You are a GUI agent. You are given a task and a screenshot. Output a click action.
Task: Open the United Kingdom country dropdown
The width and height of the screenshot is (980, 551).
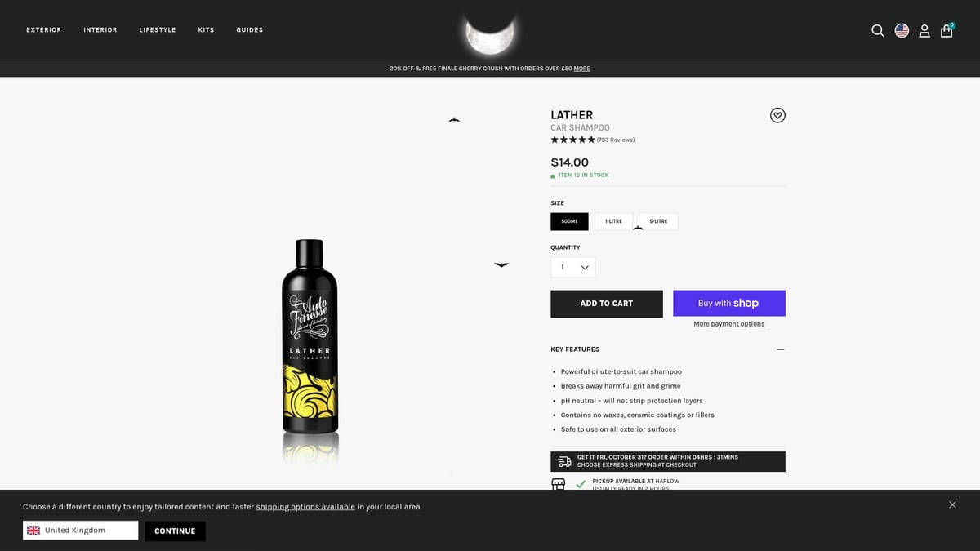click(x=81, y=531)
